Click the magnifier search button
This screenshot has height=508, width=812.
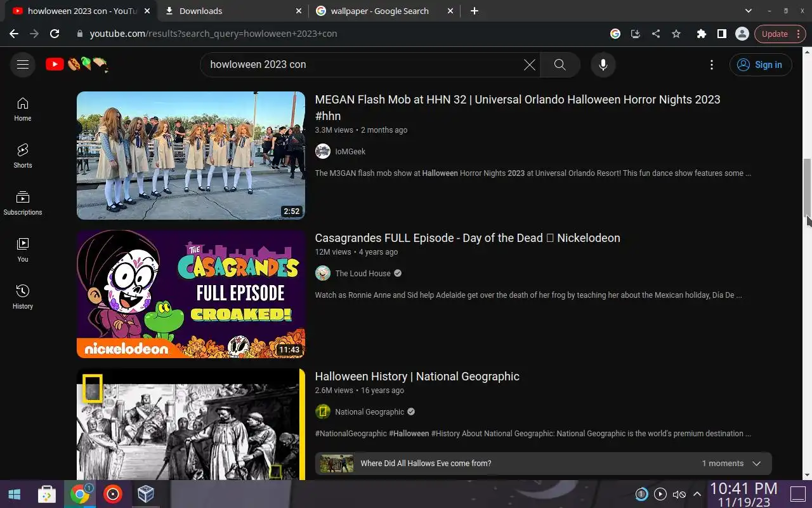tap(560, 65)
